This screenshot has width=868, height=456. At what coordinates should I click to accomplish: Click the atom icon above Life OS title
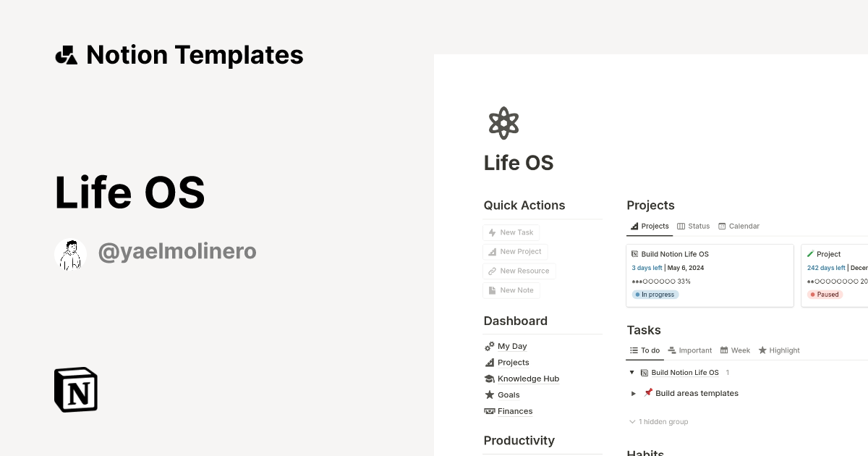[503, 122]
